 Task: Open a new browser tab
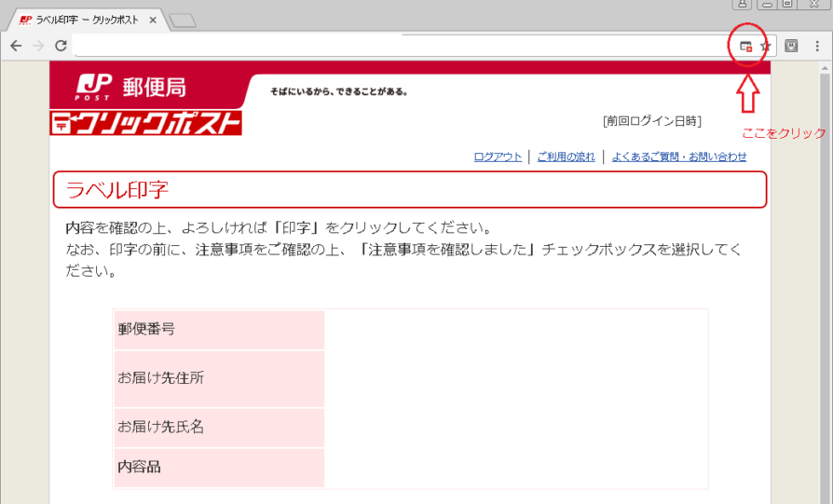[183, 20]
